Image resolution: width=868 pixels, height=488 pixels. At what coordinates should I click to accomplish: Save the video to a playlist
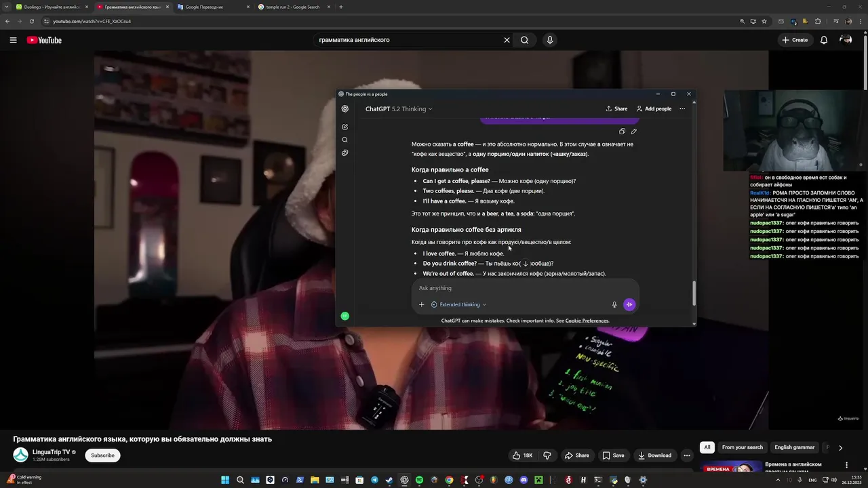[x=613, y=455]
